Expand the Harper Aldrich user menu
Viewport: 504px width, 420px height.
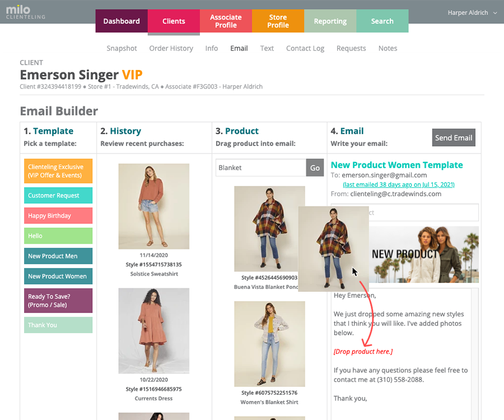point(472,12)
